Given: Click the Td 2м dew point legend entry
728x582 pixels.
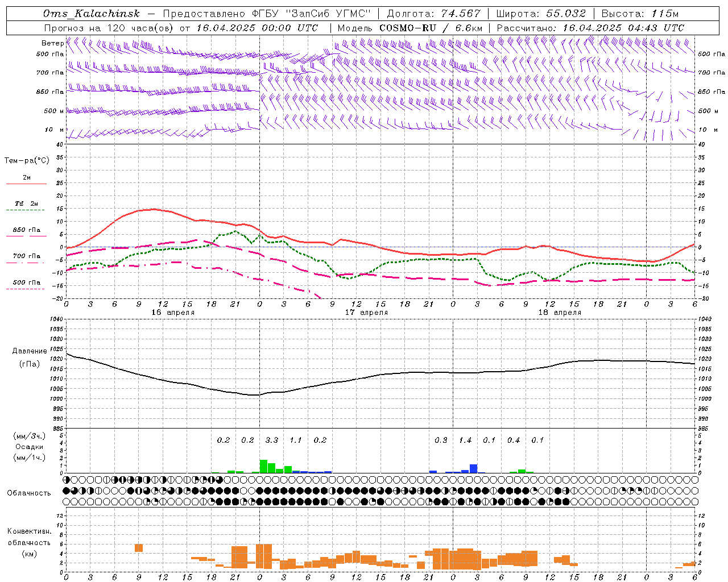Looking at the screenshot, I should pyautogui.click(x=27, y=203).
